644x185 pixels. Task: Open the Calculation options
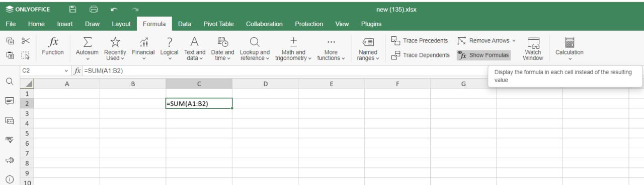tap(570, 48)
